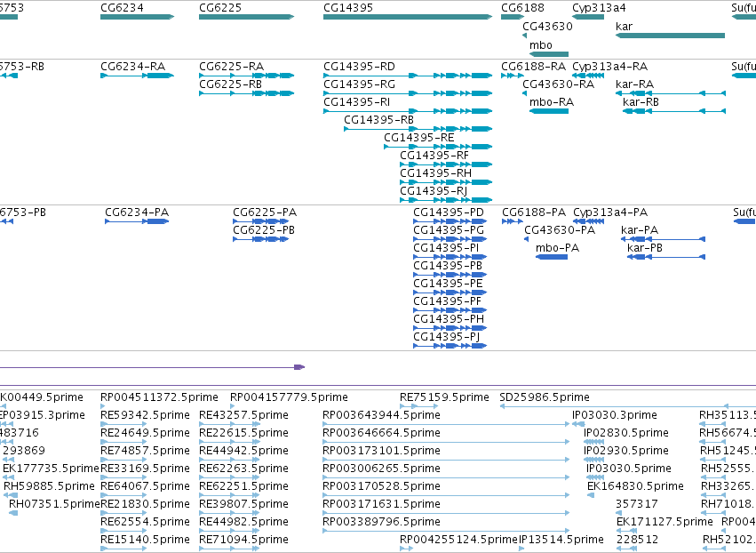Click protein kar-PA
Screen dimensions: 756x553
(x=640, y=230)
